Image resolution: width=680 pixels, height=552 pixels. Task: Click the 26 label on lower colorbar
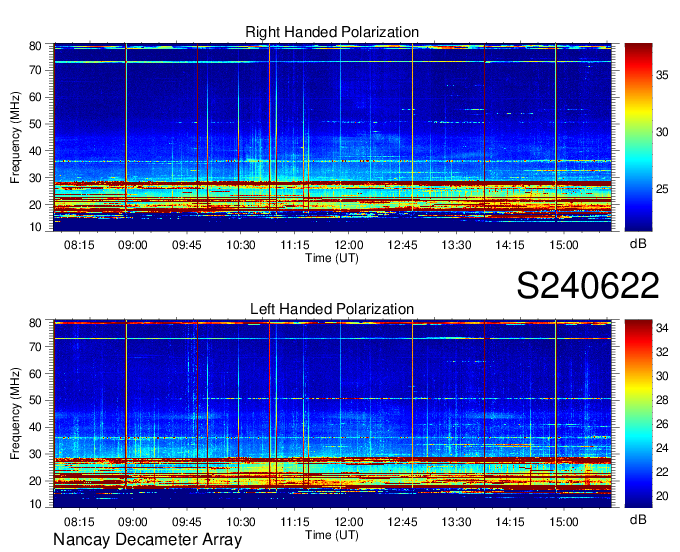662,424
